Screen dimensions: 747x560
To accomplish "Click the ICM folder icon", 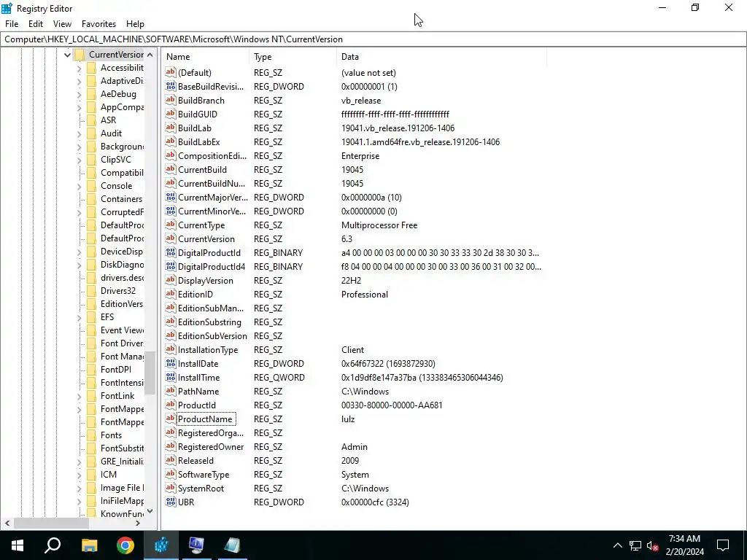I will (92, 474).
